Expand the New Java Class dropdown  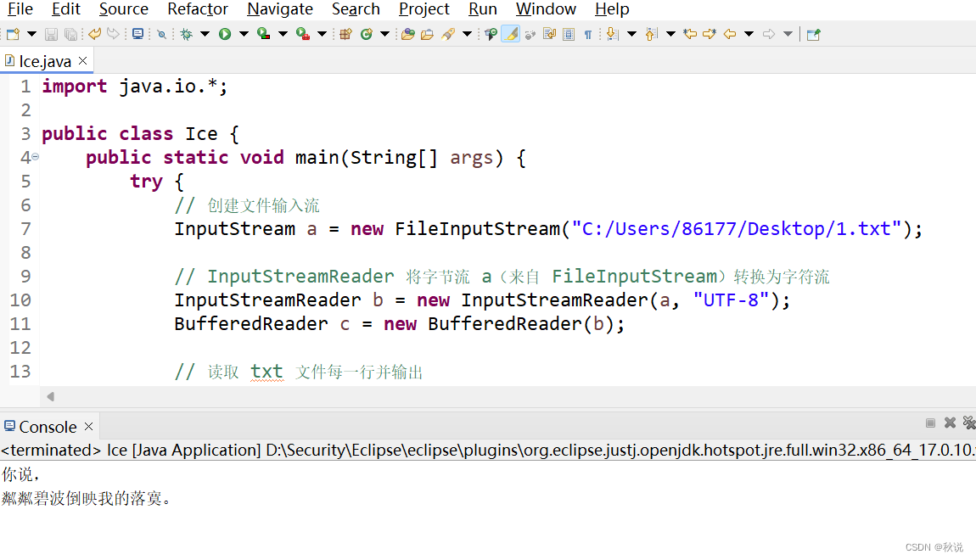point(384,34)
